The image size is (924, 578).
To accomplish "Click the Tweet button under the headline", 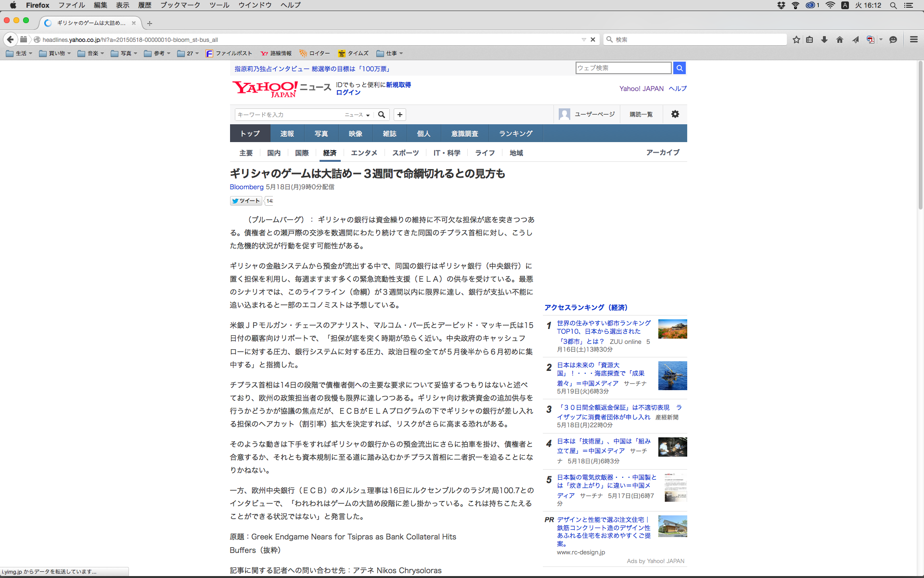I will click(x=246, y=201).
